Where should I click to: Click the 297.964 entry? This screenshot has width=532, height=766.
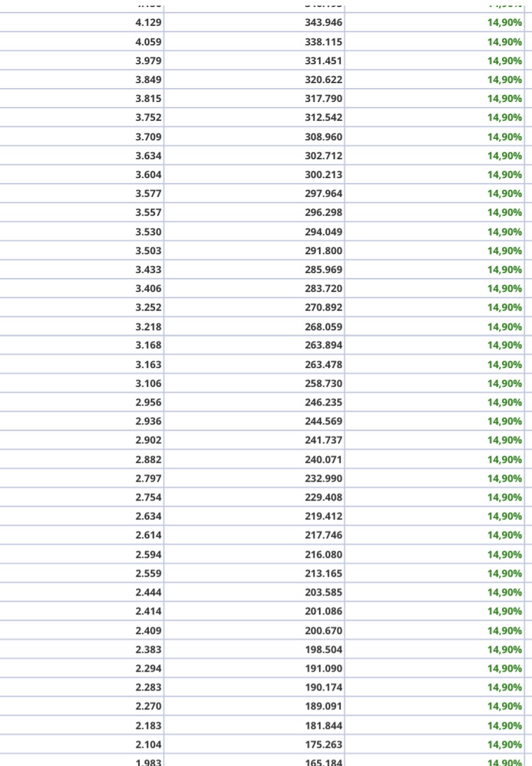click(x=323, y=193)
